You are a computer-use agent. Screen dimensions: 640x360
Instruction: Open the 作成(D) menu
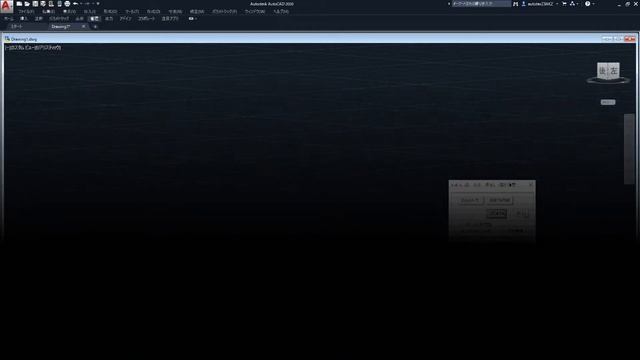(x=153, y=11)
